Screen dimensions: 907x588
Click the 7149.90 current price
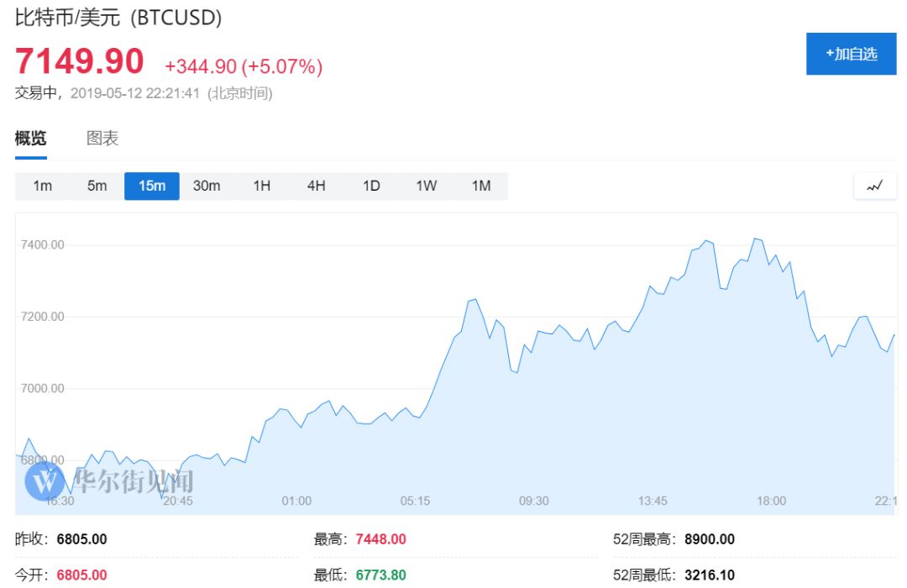point(79,61)
